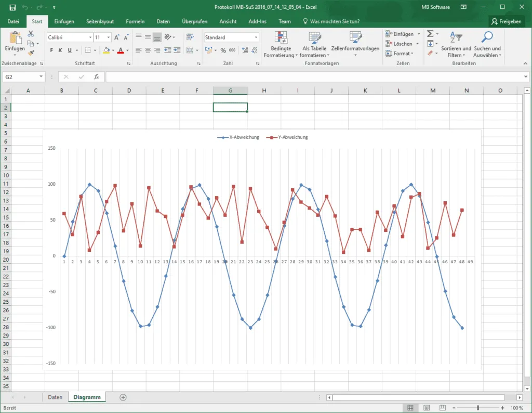Click the Save icon in the title bar
532x413 pixels.
[x=12, y=7]
